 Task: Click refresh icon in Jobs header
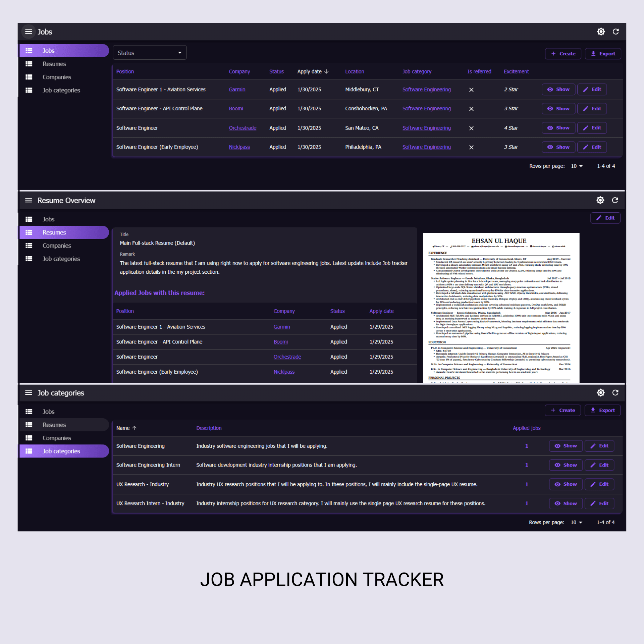point(615,32)
